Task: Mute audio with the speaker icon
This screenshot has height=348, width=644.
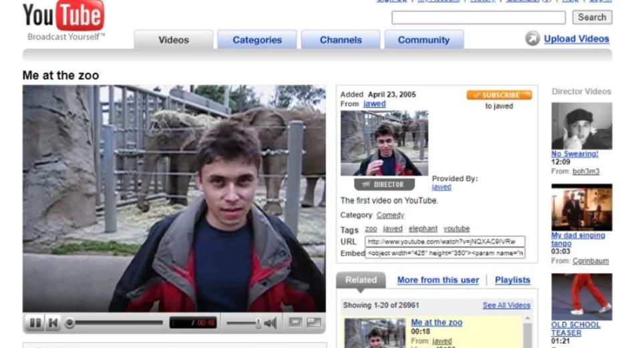Action: click(x=271, y=323)
